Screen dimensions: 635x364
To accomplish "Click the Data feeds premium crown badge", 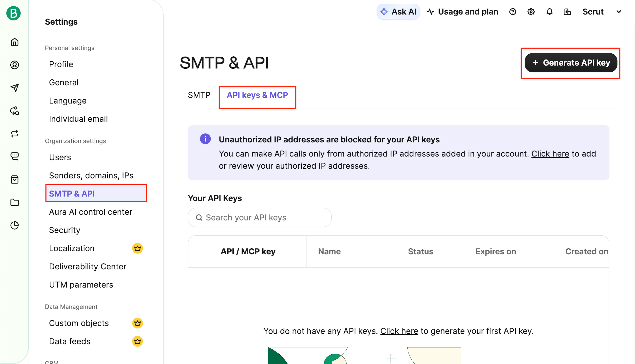I will [x=137, y=341].
